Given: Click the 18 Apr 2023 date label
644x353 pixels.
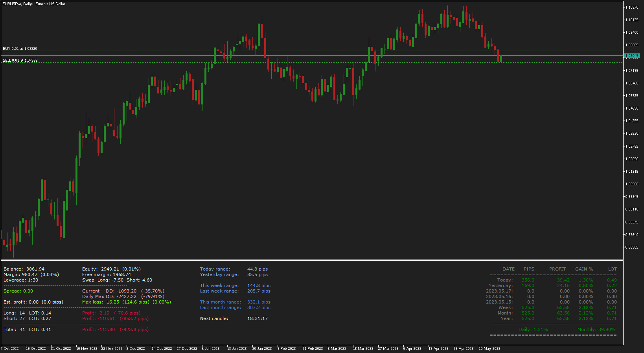Looking at the screenshot, I should [438, 349].
